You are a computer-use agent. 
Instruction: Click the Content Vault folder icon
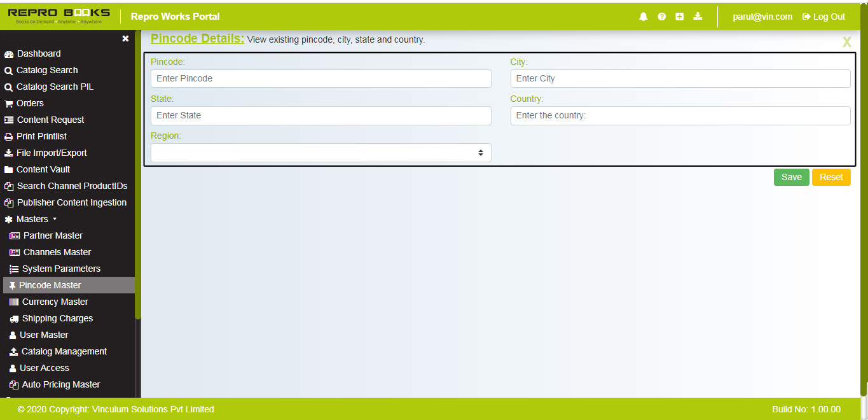click(9, 170)
